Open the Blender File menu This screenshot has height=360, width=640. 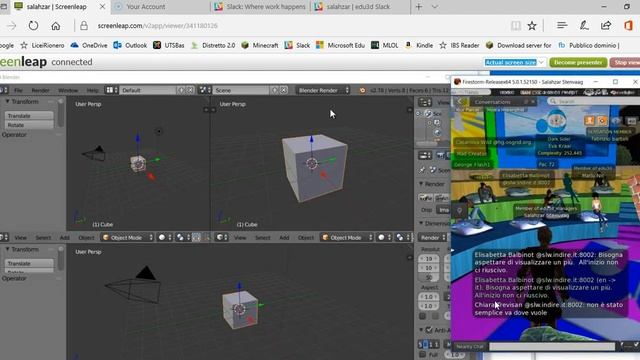(x=18, y=90)
